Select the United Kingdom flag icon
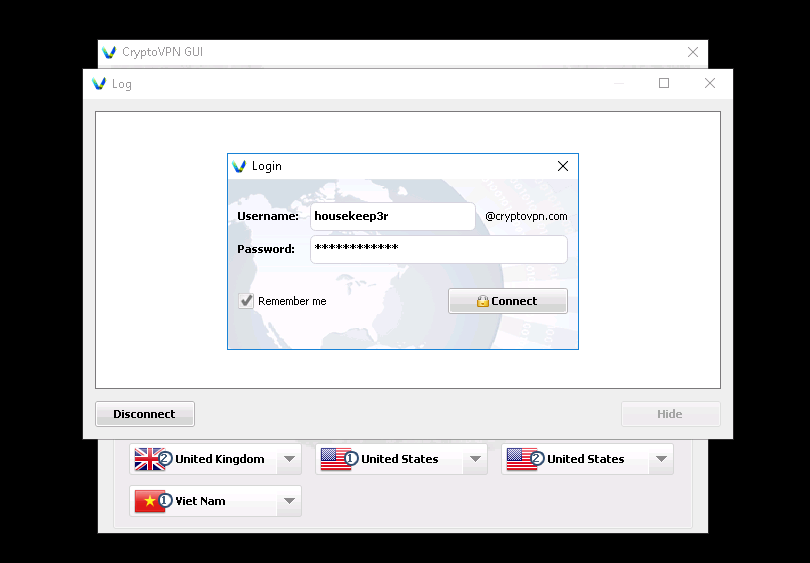 click(x=150, y=459)
